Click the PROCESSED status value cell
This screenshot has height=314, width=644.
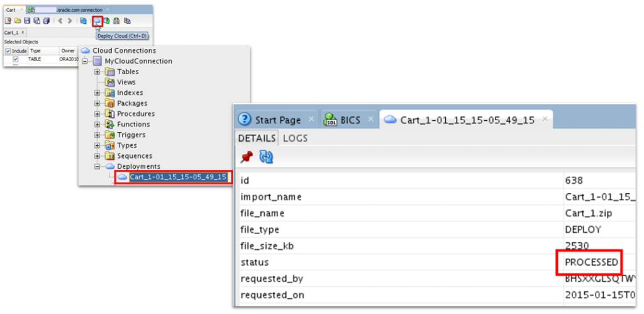[x=591, y=262]
